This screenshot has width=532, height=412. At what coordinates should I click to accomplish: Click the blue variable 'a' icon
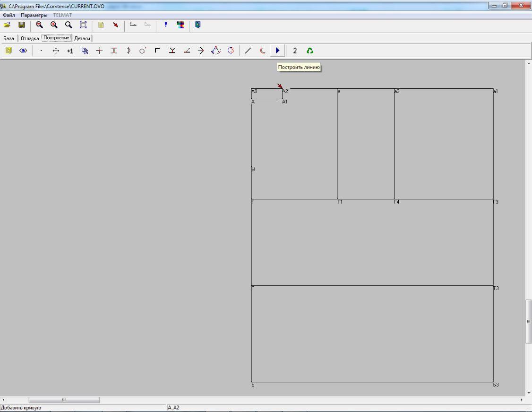pos(23,51)
